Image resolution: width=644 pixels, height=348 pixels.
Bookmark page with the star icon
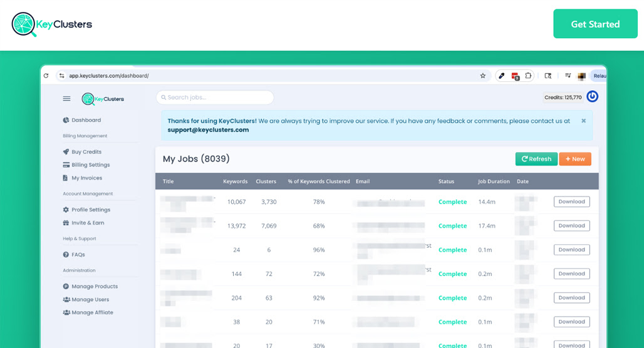(x=483, y=76)
